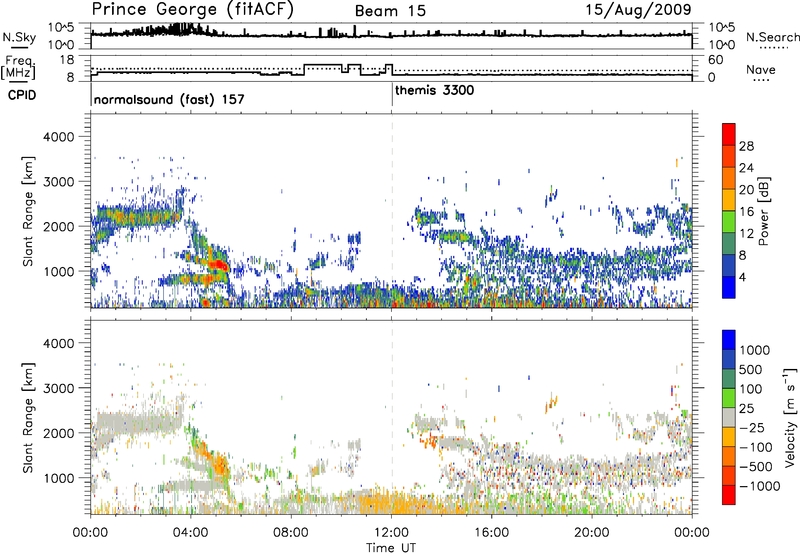This screenshot has width=800, height=554.
Task: Click the 'Beam 15' label
Action: pyautogui.click(x=390, y=11)
